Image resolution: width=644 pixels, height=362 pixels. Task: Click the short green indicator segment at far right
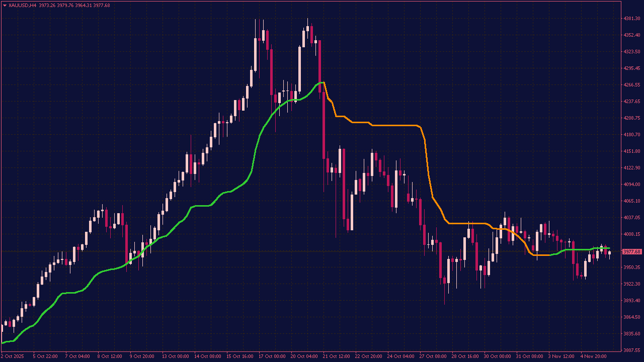tap(601, 248)
